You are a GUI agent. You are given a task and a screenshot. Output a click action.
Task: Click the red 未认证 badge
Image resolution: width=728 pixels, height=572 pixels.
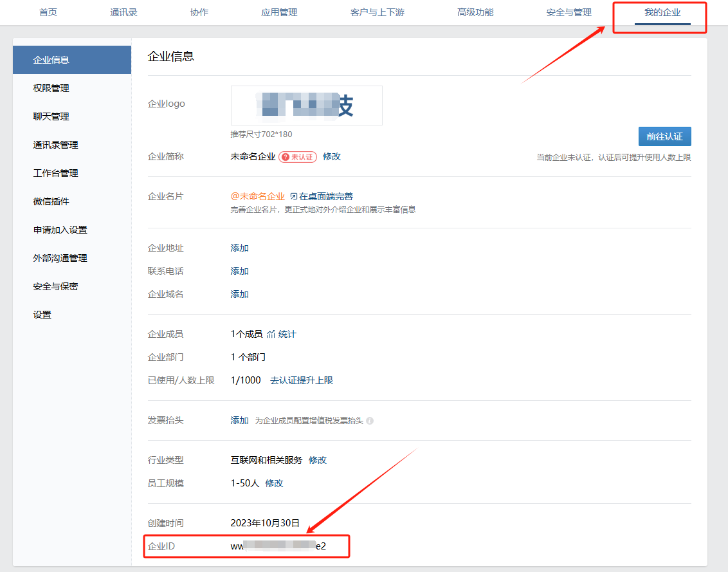[x=298, y=157]
